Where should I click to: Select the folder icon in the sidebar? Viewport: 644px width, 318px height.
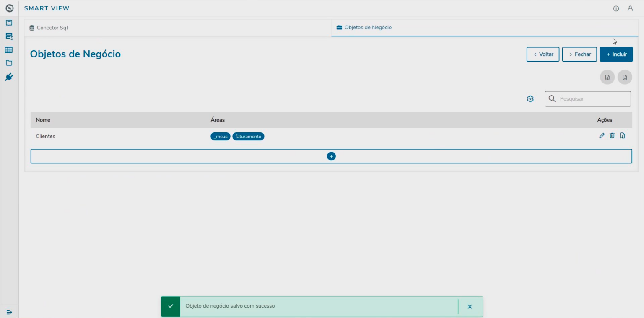[9, 63]
